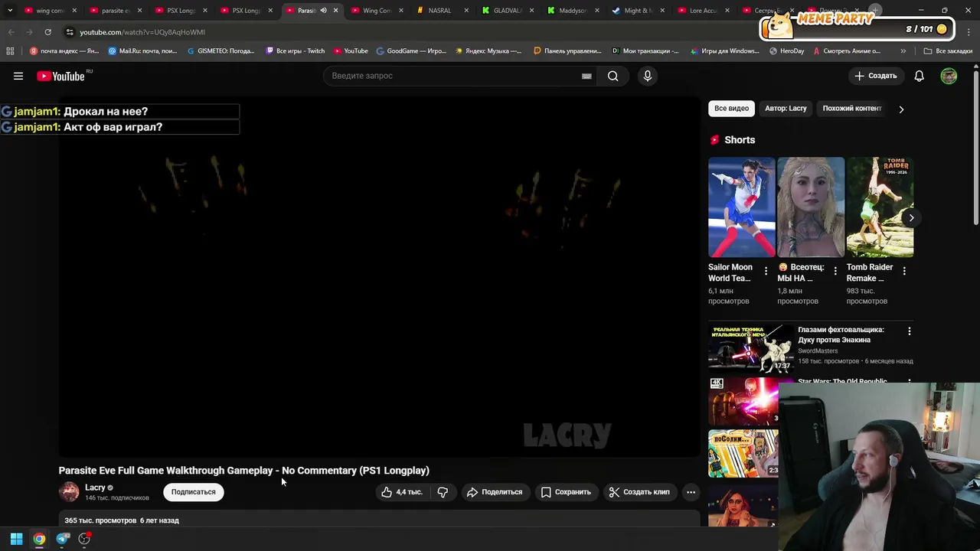Like the video with thumbs up
Screen dimensions: 980x551
(x=402, y=492)
